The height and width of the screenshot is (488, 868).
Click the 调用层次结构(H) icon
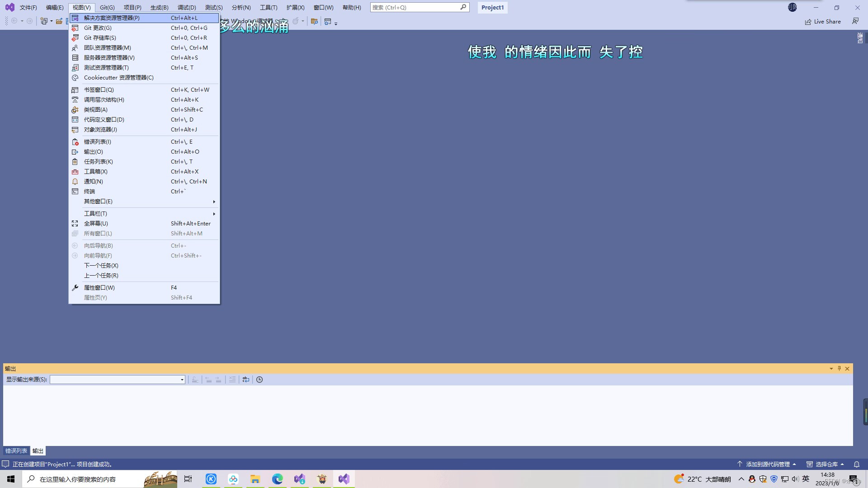click(x=75, y=100)
